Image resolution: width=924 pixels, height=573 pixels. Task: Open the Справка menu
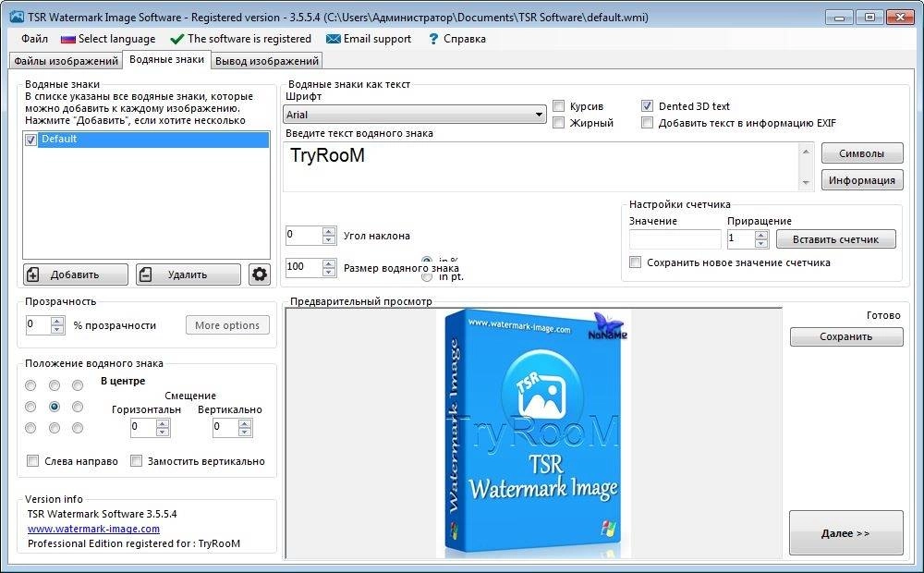[x=465, y=39]
